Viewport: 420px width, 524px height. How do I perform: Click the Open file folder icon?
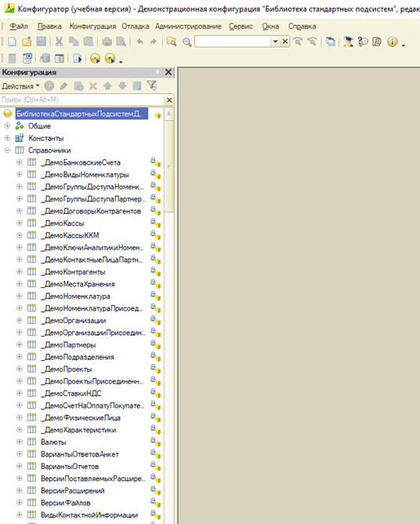pyautogui.click(x=27, y=42)
